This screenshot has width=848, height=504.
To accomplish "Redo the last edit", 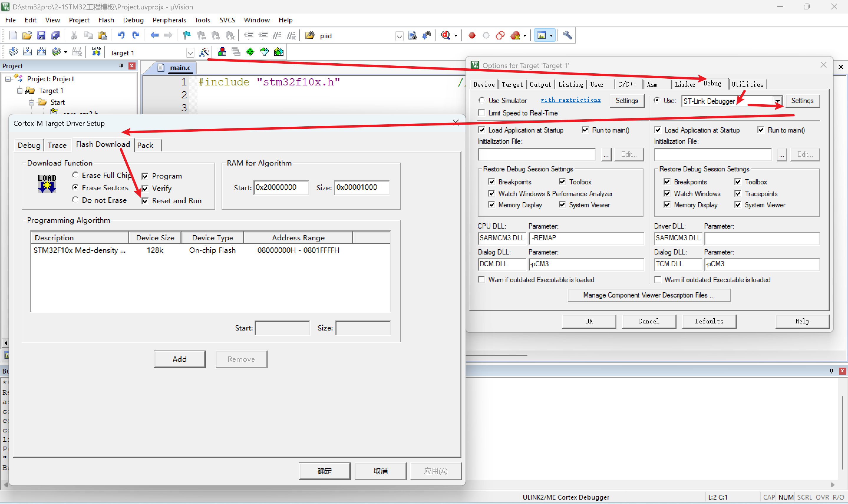I will point(136,35).
